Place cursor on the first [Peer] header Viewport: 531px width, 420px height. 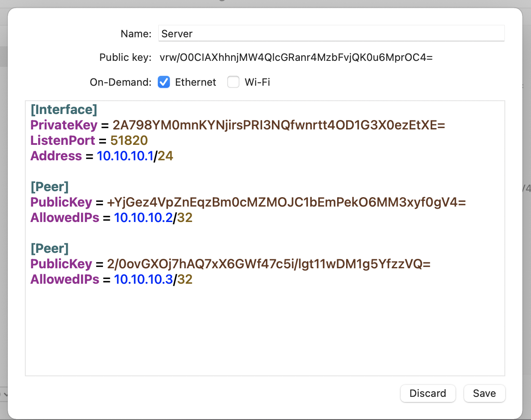click(x=49, y=187)
